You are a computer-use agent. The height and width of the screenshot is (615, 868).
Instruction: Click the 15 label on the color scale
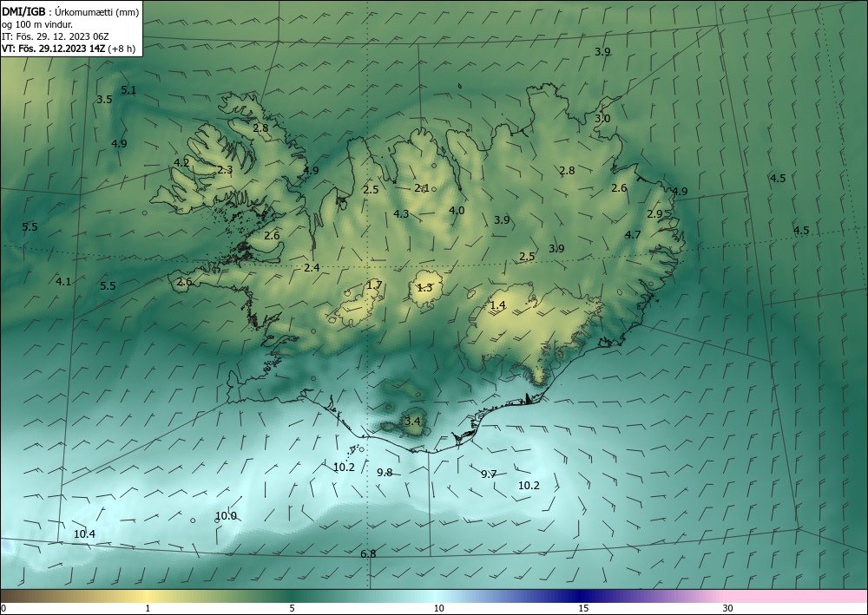583,608
